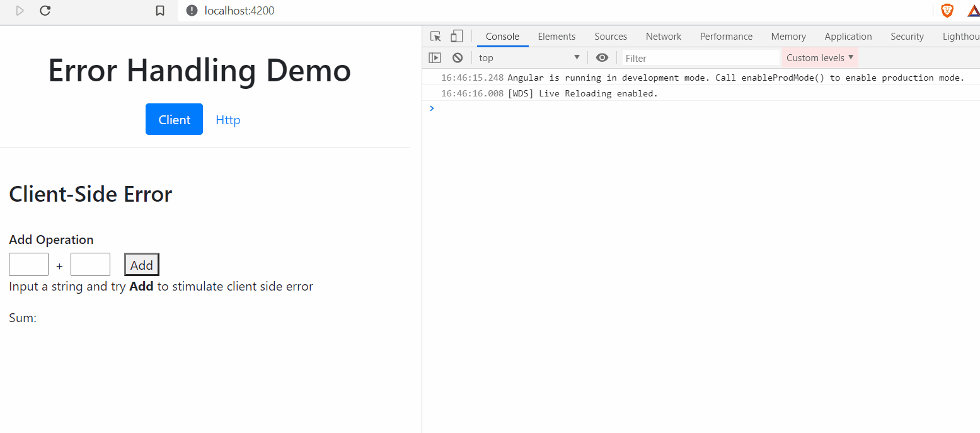Select the Sources tab
Screen dimensions: 980x433
pyautogui.click(x=611, y=37)
